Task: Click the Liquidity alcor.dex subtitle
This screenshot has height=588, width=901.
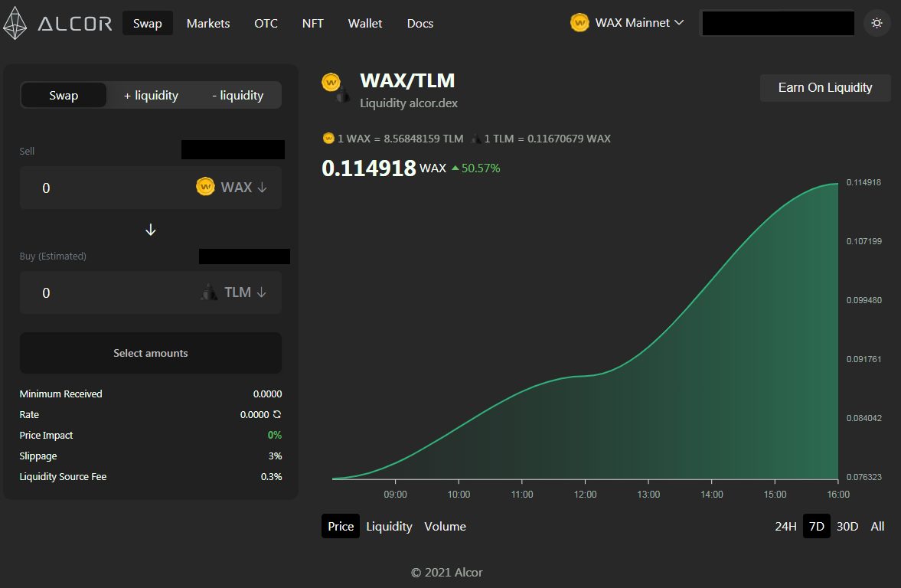Action: 409,103
